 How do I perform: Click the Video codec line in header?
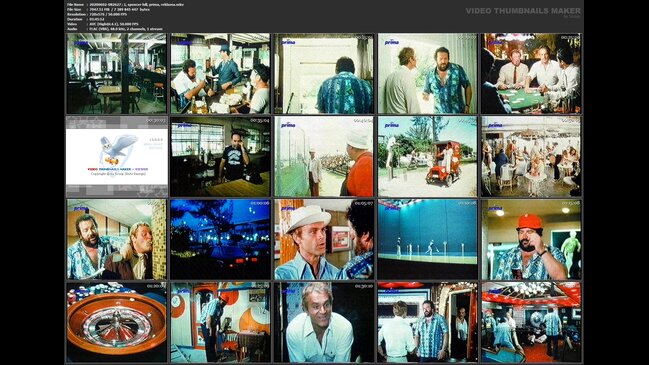[x=103, y=24]
